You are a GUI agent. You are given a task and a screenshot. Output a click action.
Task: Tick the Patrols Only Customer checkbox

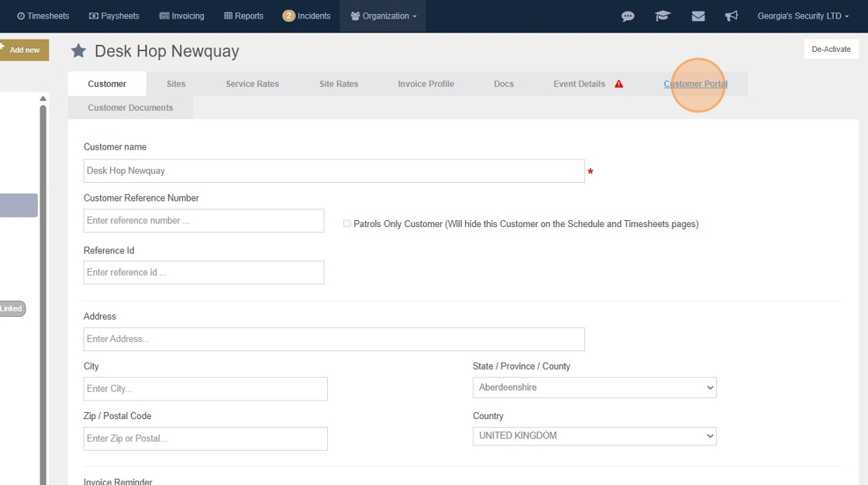point(347,224)
